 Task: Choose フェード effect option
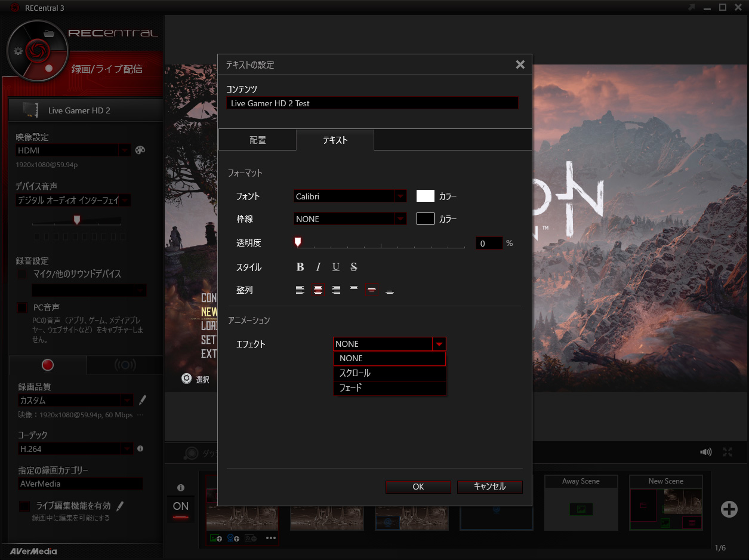point(390,388)
